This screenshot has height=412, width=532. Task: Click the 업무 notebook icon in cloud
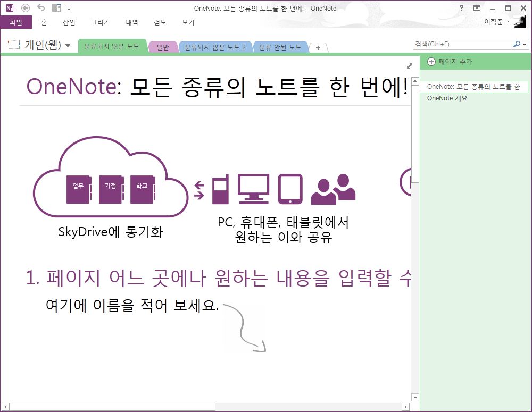click(79, 189)
